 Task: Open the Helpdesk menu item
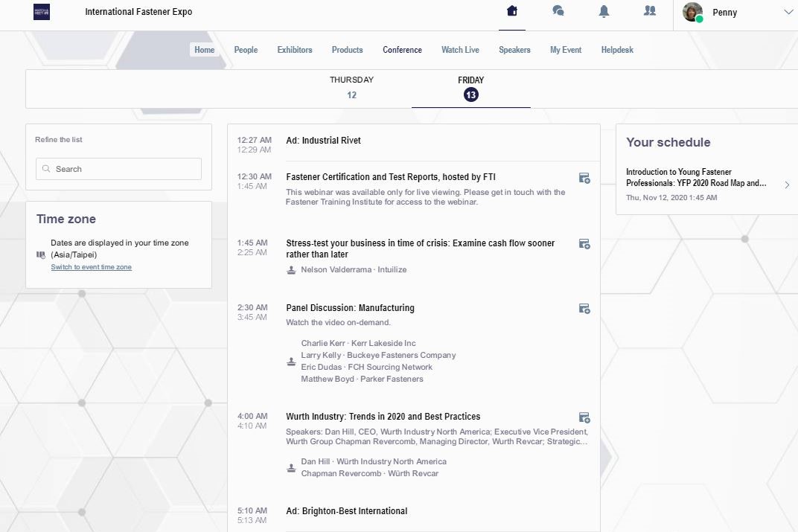point(617,50)
